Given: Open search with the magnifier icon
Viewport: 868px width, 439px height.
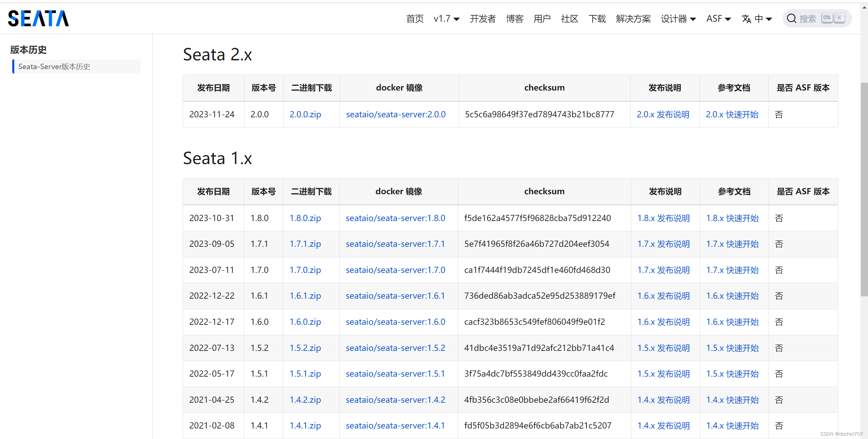Looking at the screenshot, I should [792, 18].
